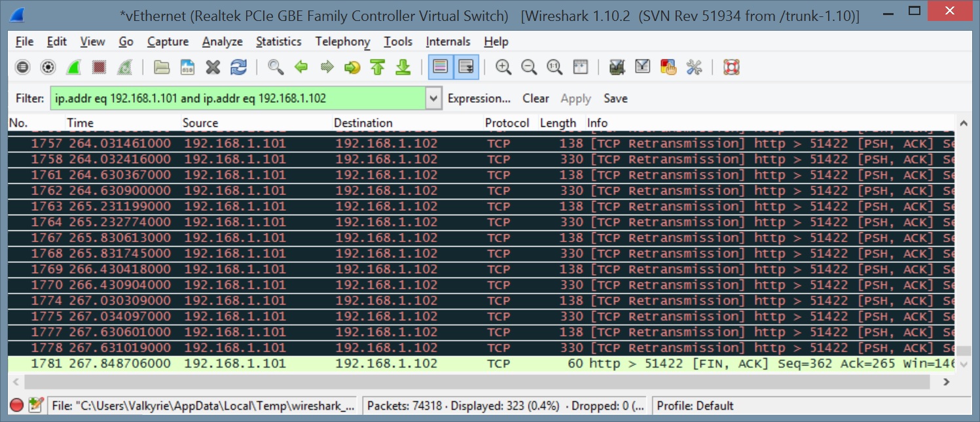Click the packet list scroll up arrow

pyautogui.click(x=963, y=123)
